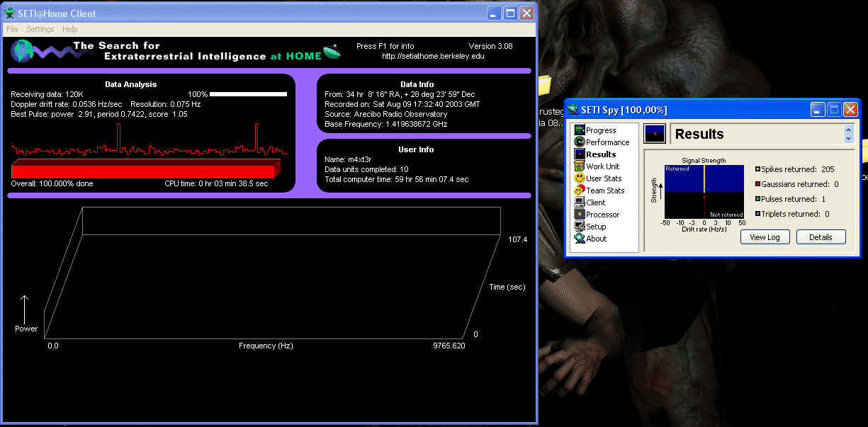
Task: Click the satellite dish icon in the banner
Action: tap(332, 51)
